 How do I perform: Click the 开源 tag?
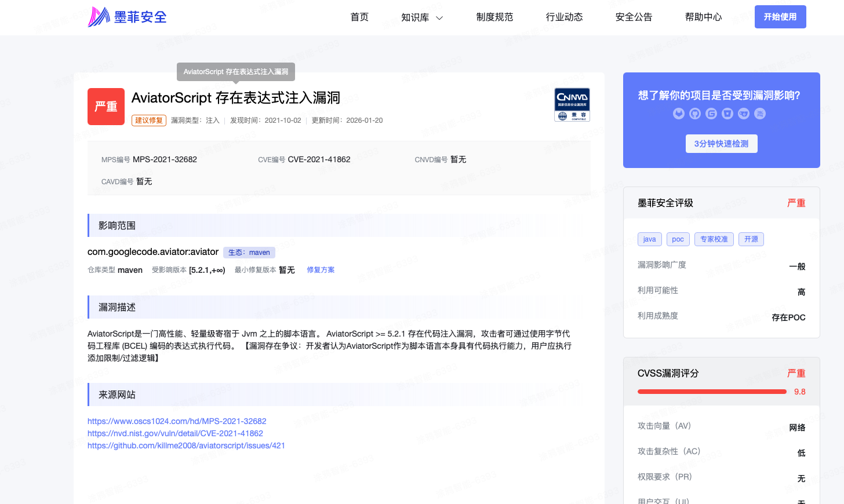751,239
